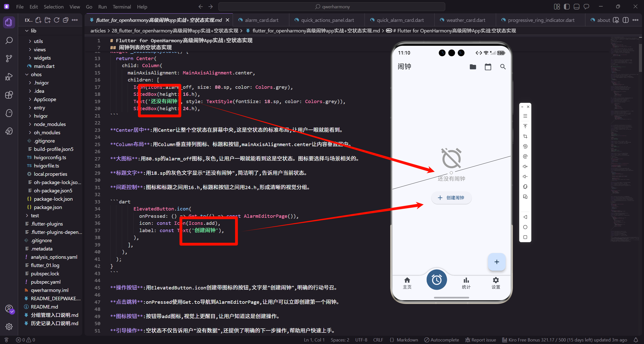This screenshot has height=344, width=644.
Task: Tap 主页 in phone bottom navigation
Action: coord(407,283)
